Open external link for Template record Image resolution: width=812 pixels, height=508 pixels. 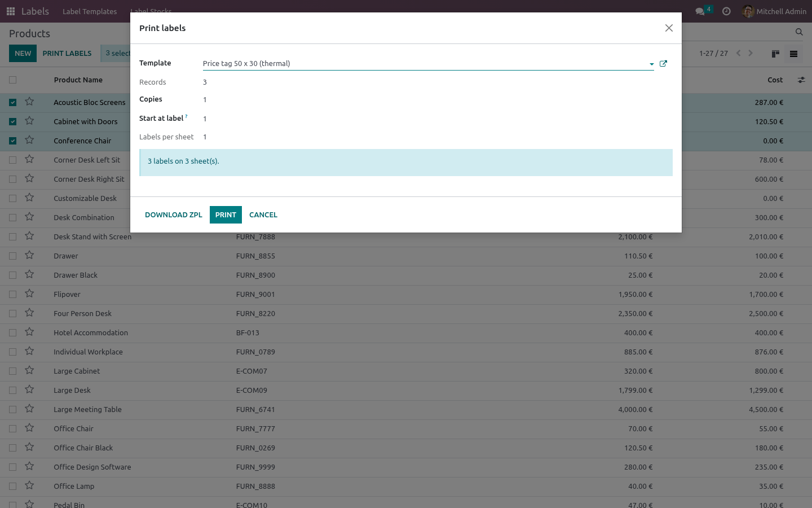click(x=663, y=64)
